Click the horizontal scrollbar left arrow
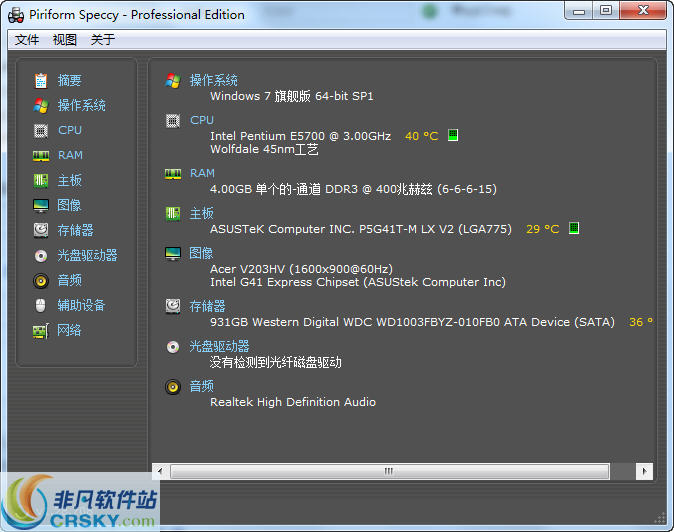674x532 pixels. point(161,471)
